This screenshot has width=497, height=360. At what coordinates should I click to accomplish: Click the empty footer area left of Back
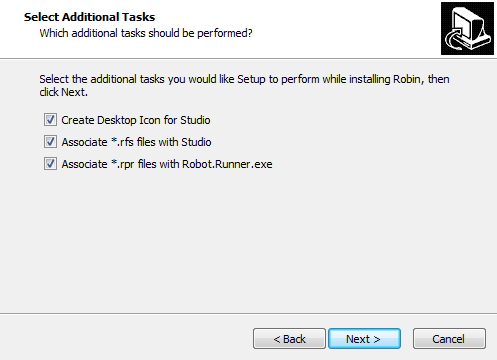127,337
